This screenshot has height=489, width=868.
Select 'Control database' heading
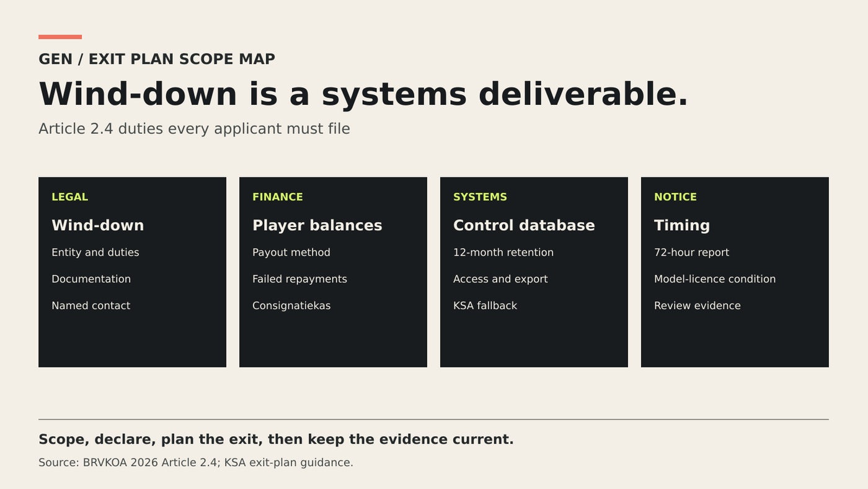pyautogui.click(x=524, y=225)
